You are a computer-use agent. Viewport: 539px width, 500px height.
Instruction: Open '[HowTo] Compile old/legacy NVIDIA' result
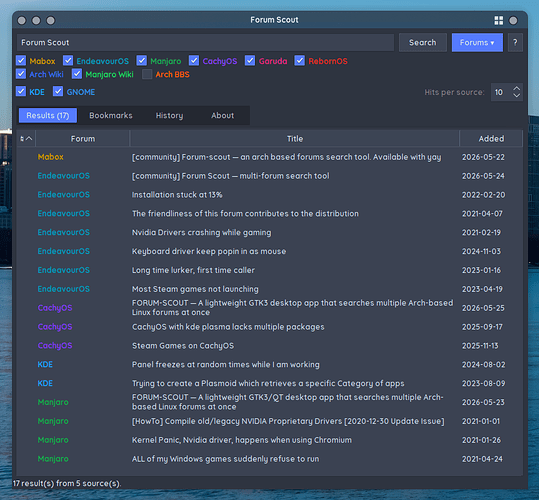[270, 421]
